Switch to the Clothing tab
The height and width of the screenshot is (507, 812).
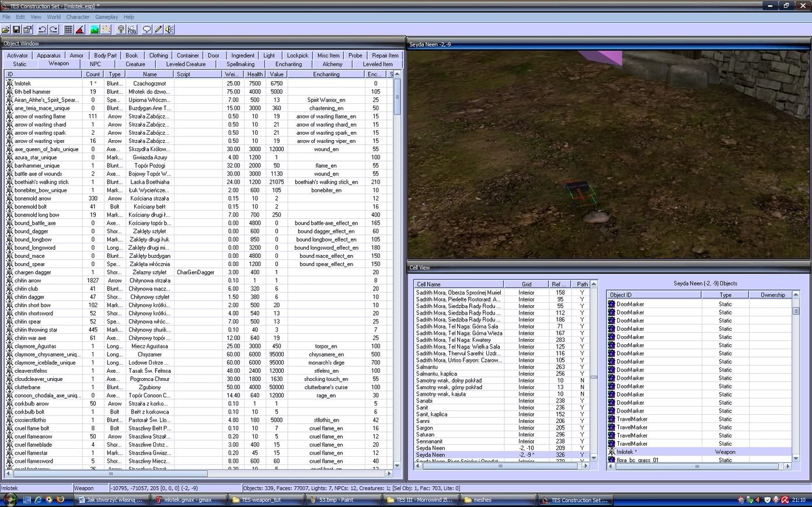click(158, 55)
